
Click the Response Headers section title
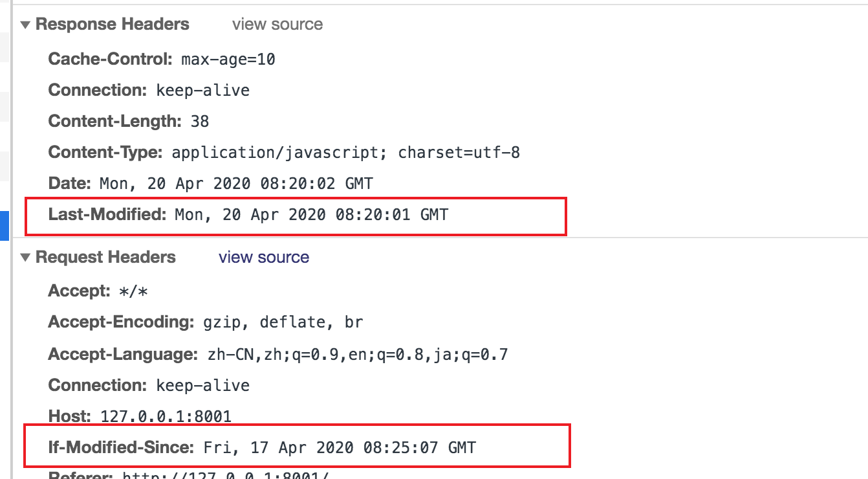coord(113,25)
